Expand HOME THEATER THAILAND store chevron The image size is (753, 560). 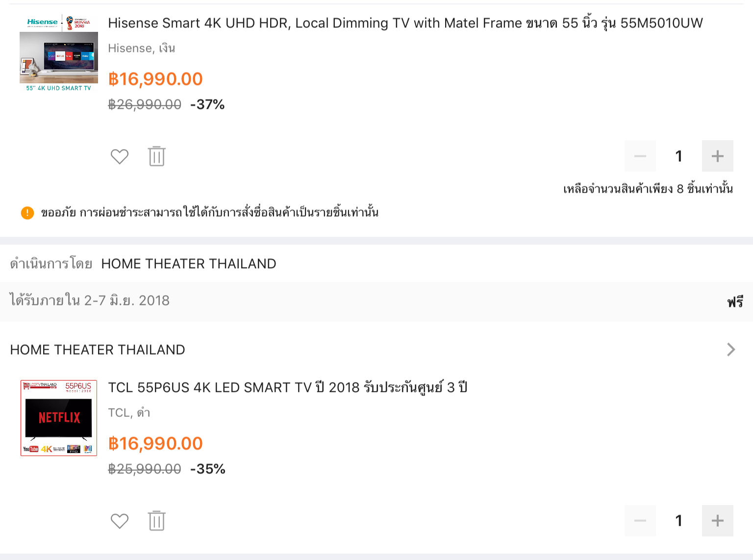[x=731, y=349]
